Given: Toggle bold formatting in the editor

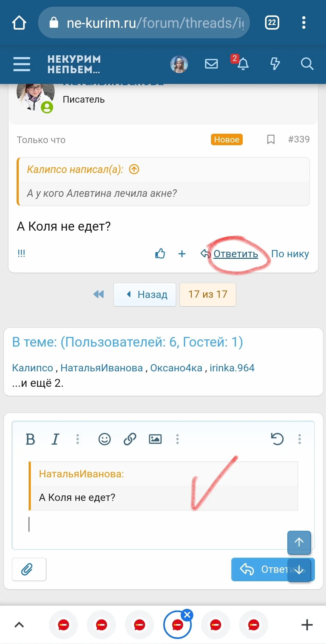Looking at the screenshot, I should (x=30, y=439).
